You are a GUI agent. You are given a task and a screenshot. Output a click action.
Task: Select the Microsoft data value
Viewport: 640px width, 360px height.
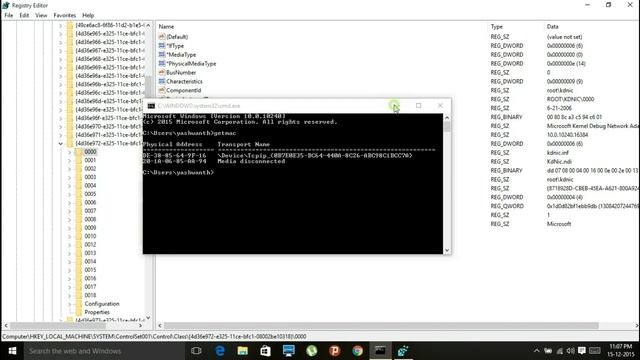(559, 224)
